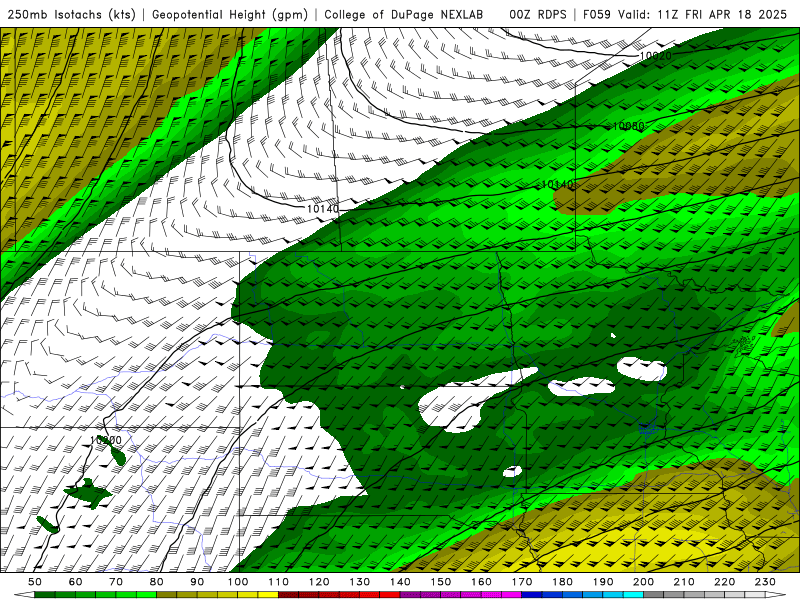Select the '90' legend value
800x600 pixels.
pos(197,582)
